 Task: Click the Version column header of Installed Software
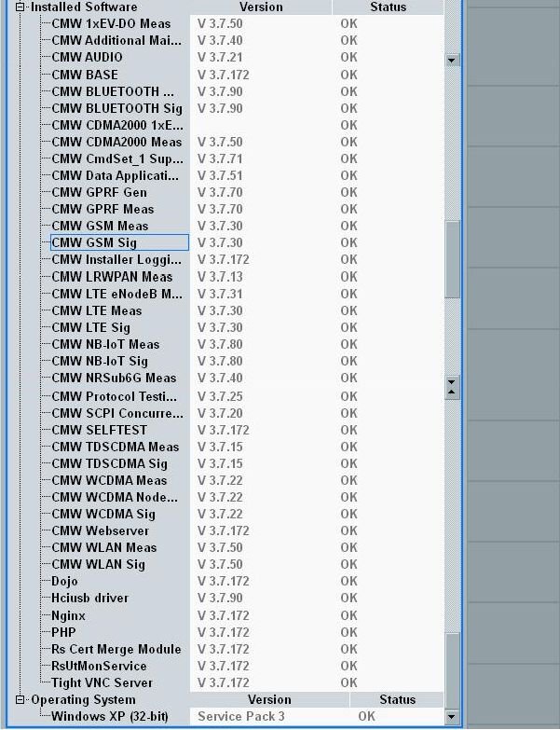(261, 7)
